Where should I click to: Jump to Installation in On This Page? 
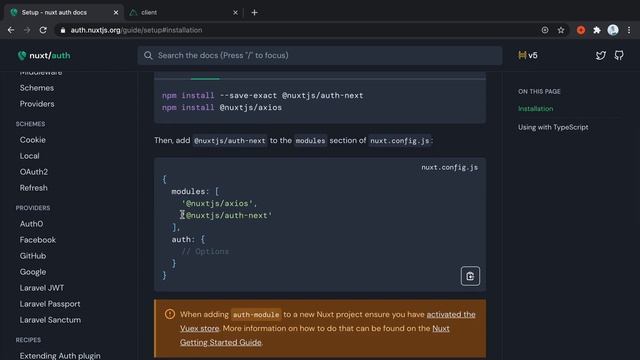536,109
